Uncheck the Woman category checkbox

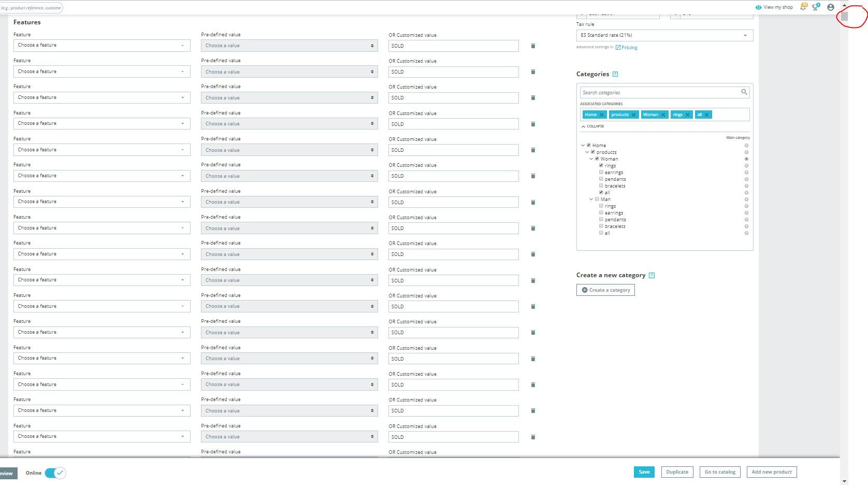click(x=597, y=159)
